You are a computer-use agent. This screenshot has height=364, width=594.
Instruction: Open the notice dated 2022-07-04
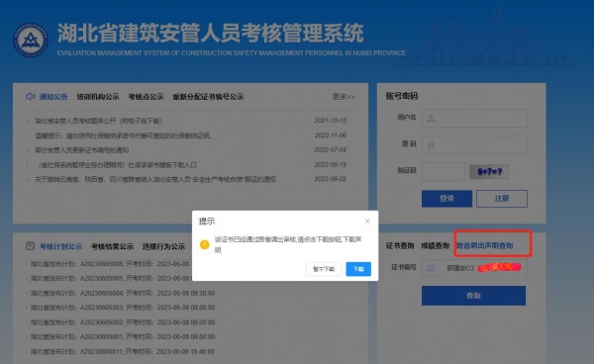[x=82, y=150]
